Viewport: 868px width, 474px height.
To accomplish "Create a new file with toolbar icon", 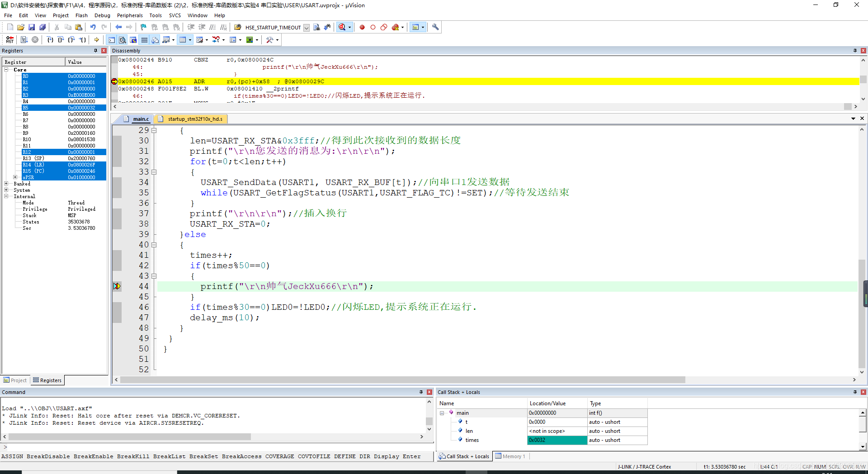I will pos(10,27).
